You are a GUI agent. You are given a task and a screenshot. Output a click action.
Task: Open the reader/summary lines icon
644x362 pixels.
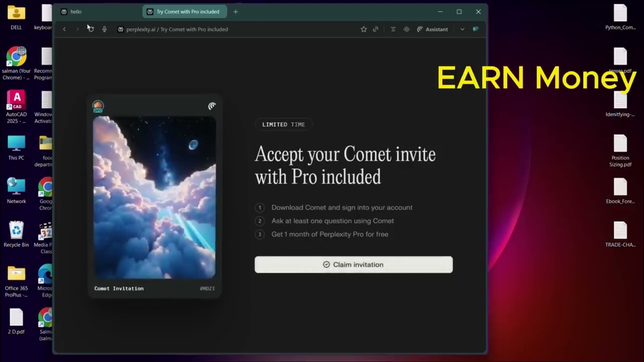tap(393, 29)
